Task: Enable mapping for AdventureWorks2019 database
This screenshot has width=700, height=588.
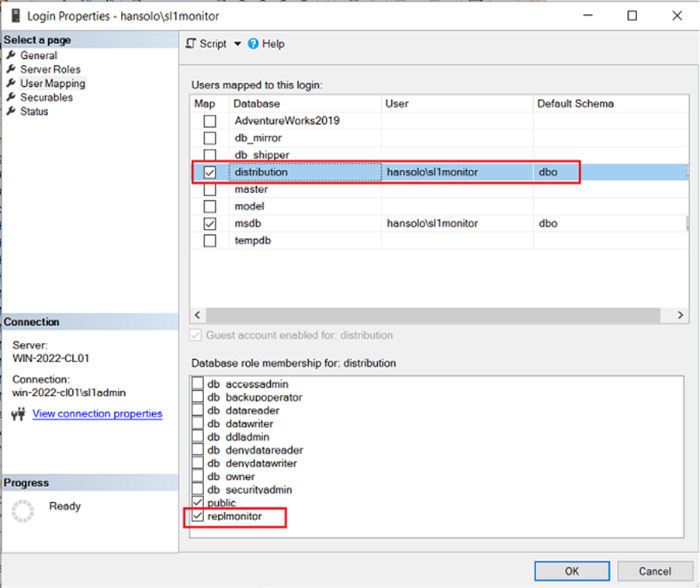Action: [x=209, y=120]
